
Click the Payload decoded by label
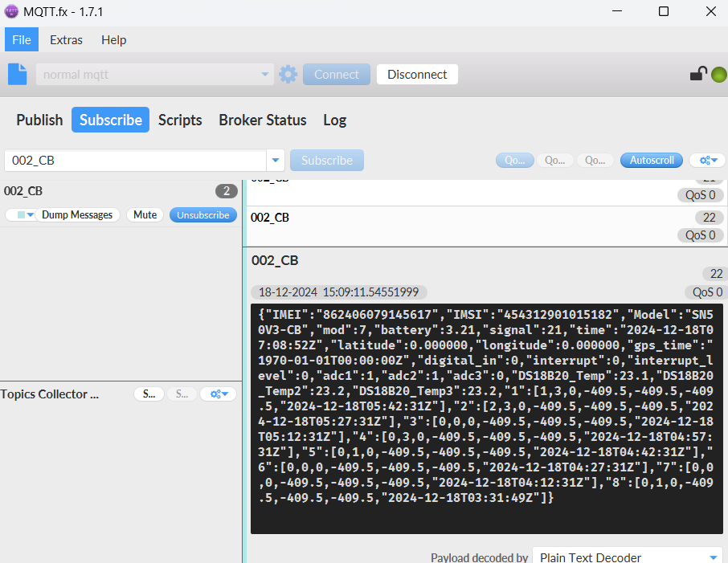[x=479, y=557]
